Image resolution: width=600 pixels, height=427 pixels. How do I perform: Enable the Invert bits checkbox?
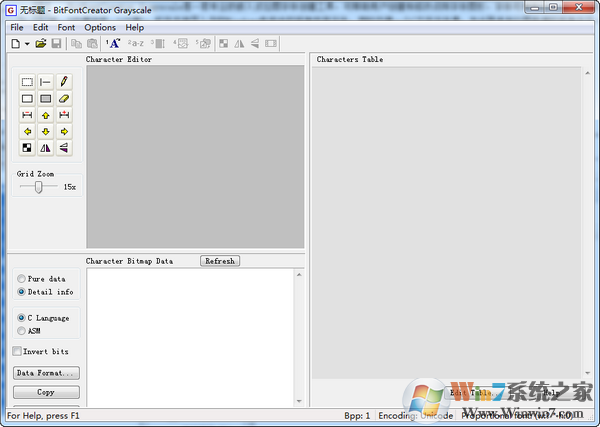pos(17,351)
